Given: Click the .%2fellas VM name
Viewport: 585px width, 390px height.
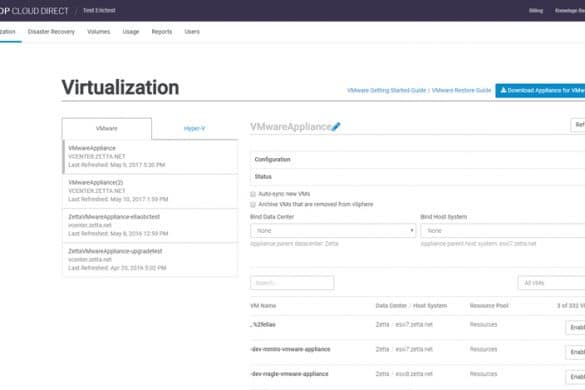Looking at the screenshot, I should 263,325.
